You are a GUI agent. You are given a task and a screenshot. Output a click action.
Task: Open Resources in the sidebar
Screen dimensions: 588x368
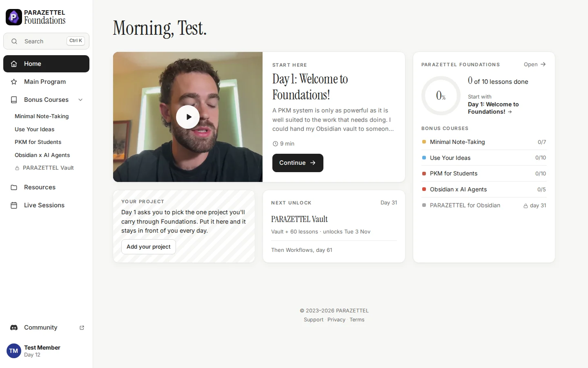(x=46, y=187)
